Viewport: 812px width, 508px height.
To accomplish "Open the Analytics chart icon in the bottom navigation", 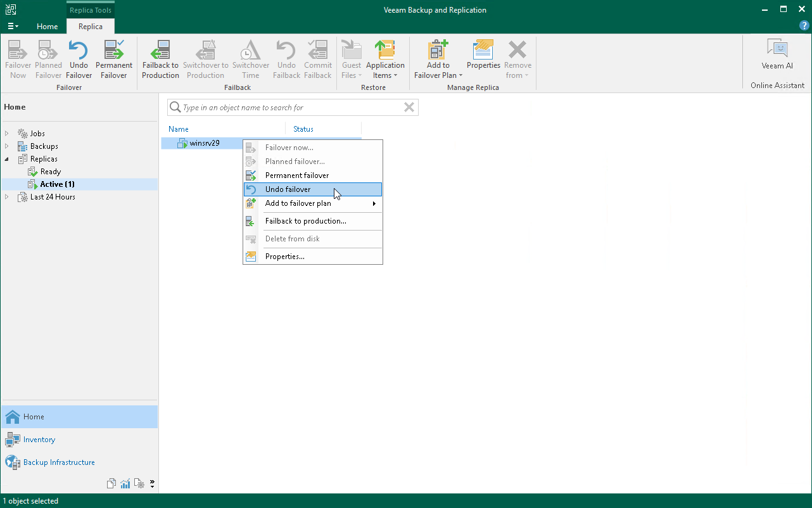I will tap(125, 484).
